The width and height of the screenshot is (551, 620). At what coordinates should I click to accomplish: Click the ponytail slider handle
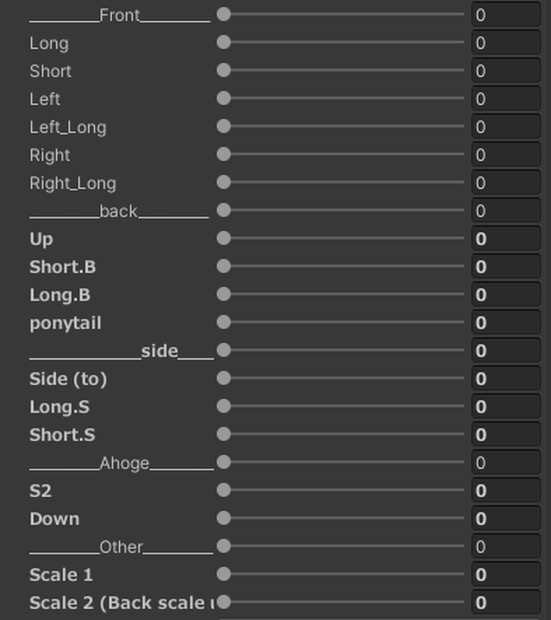tap(223, 322)
